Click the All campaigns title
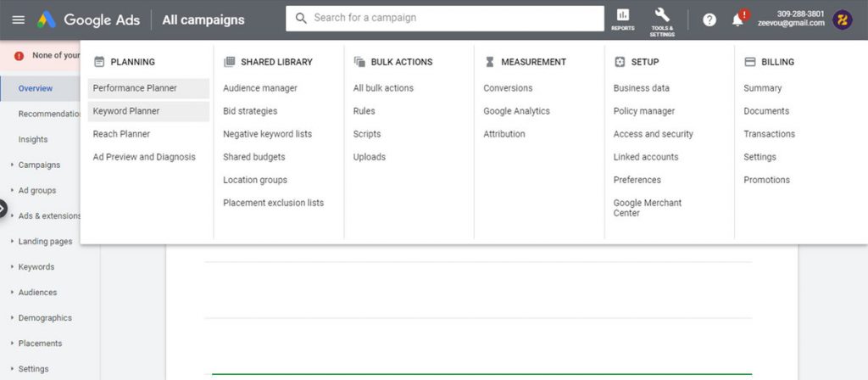 tap(203, 20)
